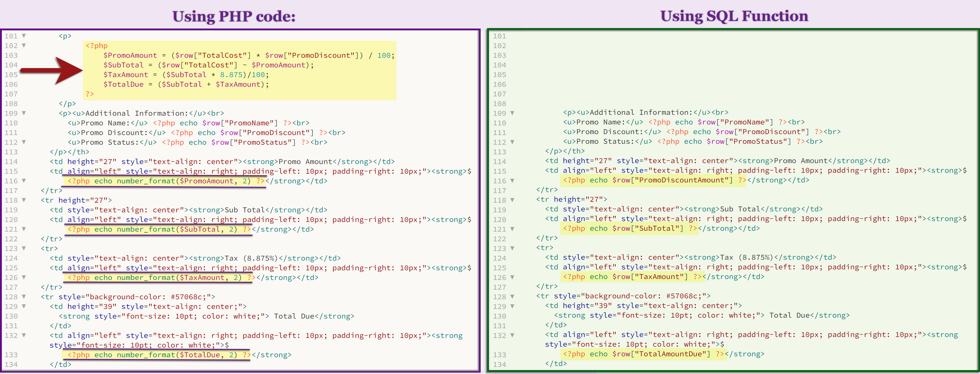Viewport: 980px width, 374px height.
Task: Collapse the fold arrow at line 101 in PHP panel
Action: pos(24,36)
